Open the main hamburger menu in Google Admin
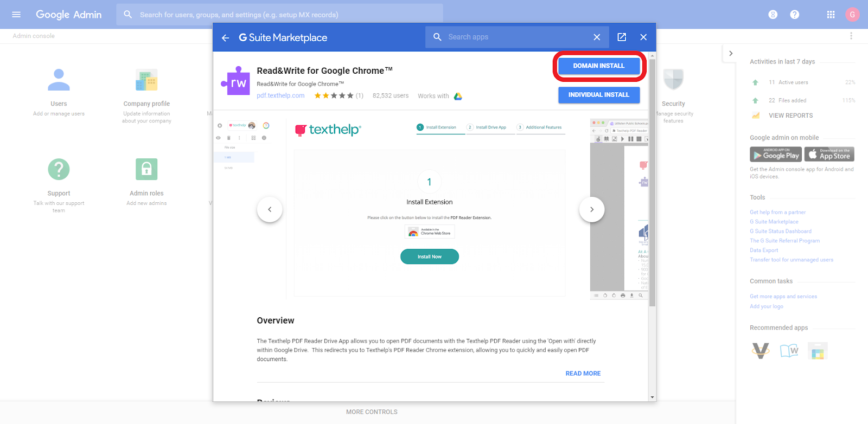Viewport: 868px width, 424px height. tap(16, 15)
